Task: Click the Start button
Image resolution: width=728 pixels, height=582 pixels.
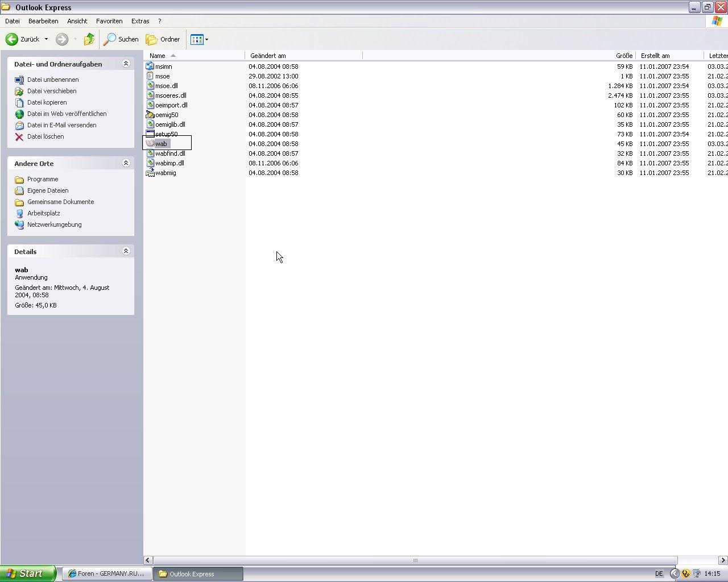Action: (x=28, y=573)
